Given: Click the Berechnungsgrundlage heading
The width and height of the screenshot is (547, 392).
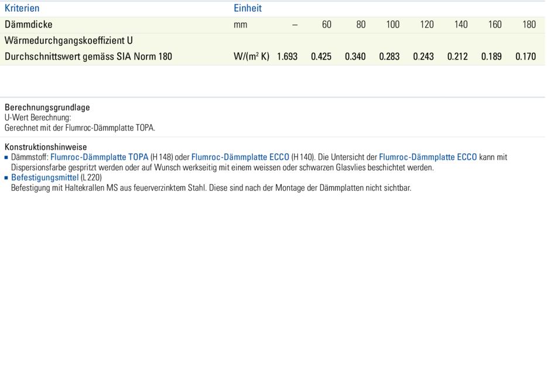Looking at the screenshot, I should (47, 108).
